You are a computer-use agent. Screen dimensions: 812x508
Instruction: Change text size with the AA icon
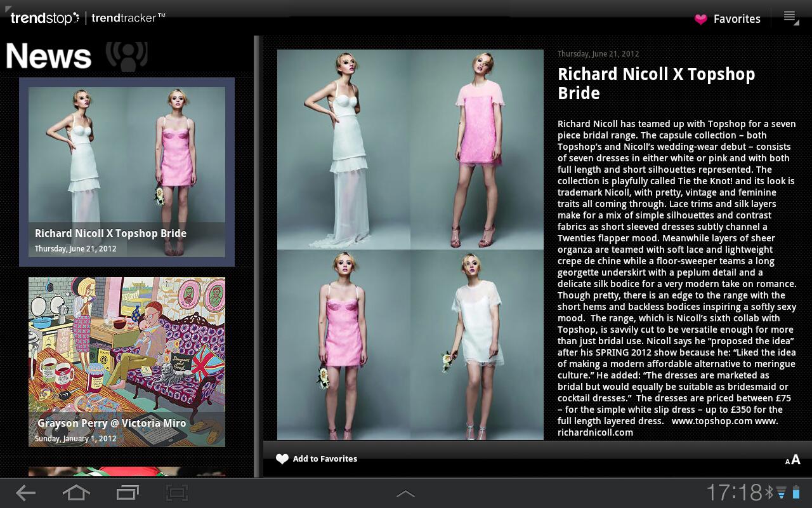click(792, 460)
